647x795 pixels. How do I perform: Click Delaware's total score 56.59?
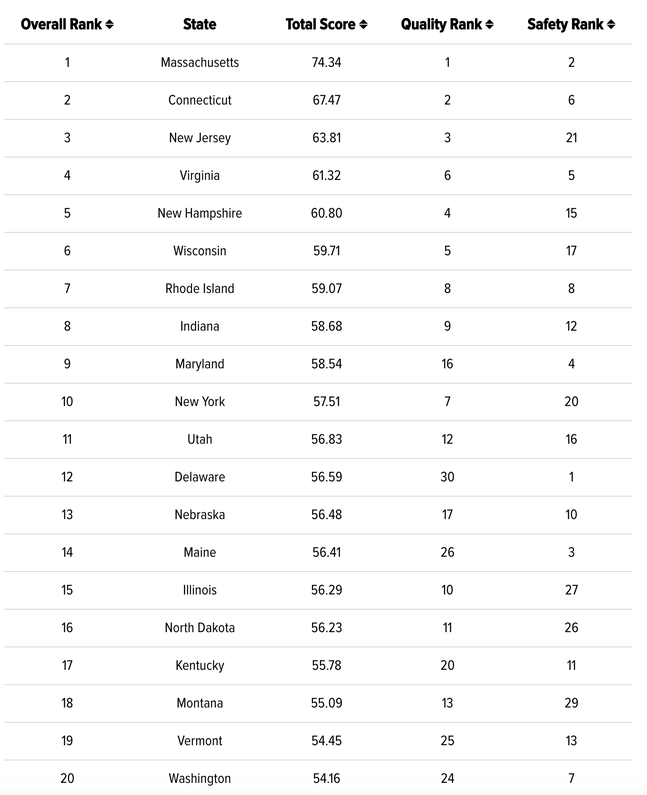(x=327, y=477)
